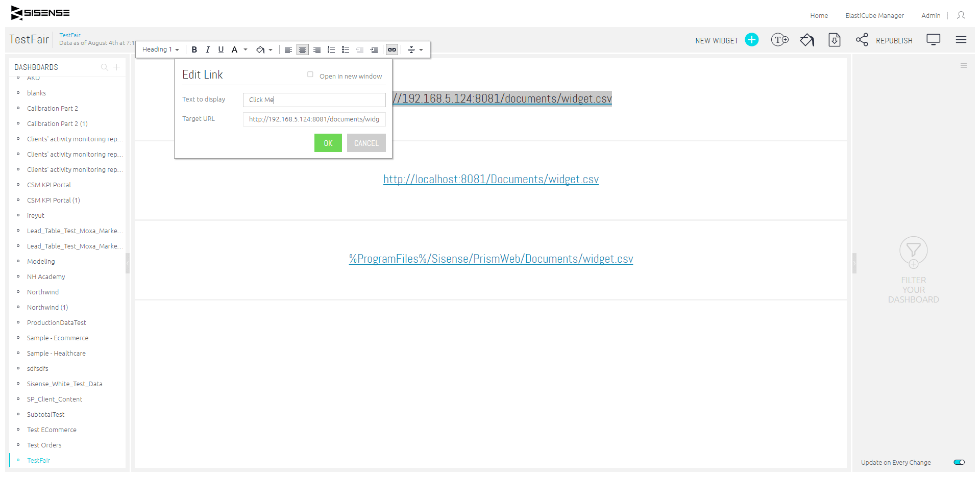Open the Heading 1 style dropdown
Screen dimensions: 980x477
(161, 49)
